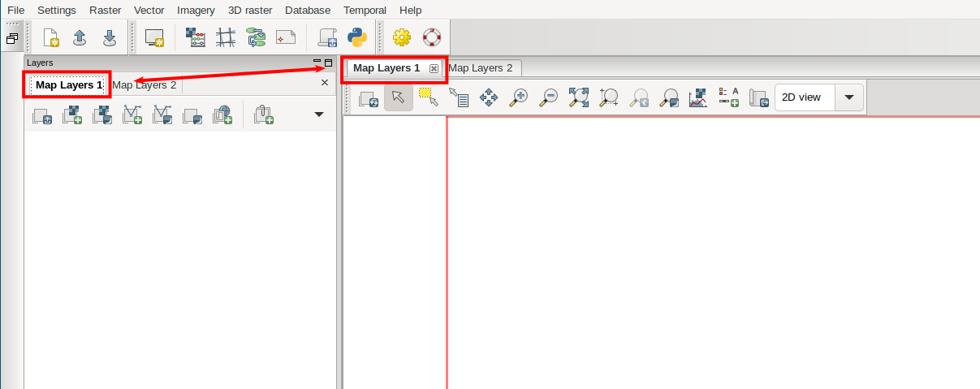Open the Imagery menu
The width and height of the screenshot is (980, 389).
pos(196,10)
